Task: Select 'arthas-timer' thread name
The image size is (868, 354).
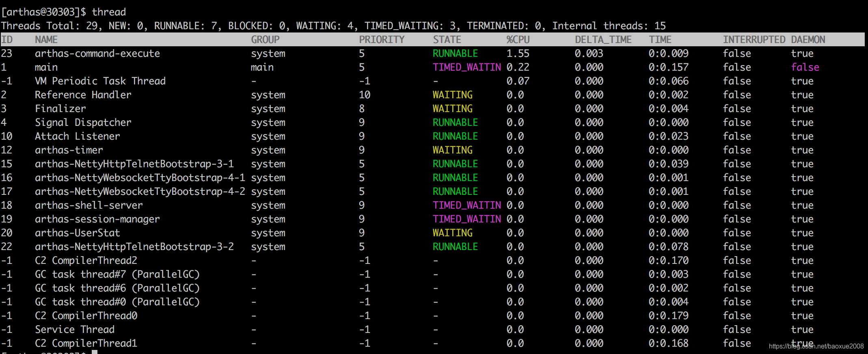Action: (x=69, y=150)
